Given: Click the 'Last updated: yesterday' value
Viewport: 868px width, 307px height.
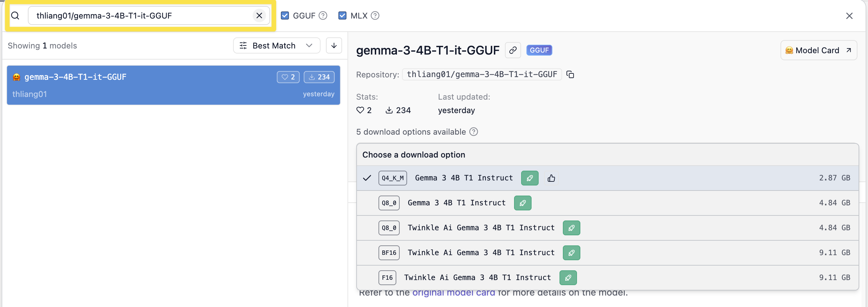Looking at the screenshot, I should point(456,110).
